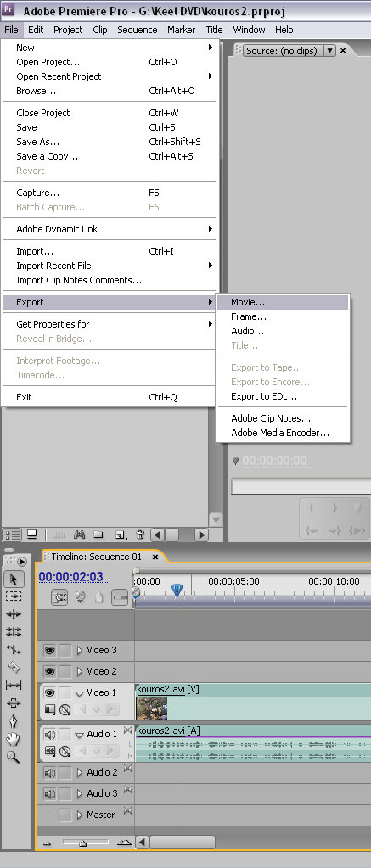Toggle track lock for Audio 1

65,735
